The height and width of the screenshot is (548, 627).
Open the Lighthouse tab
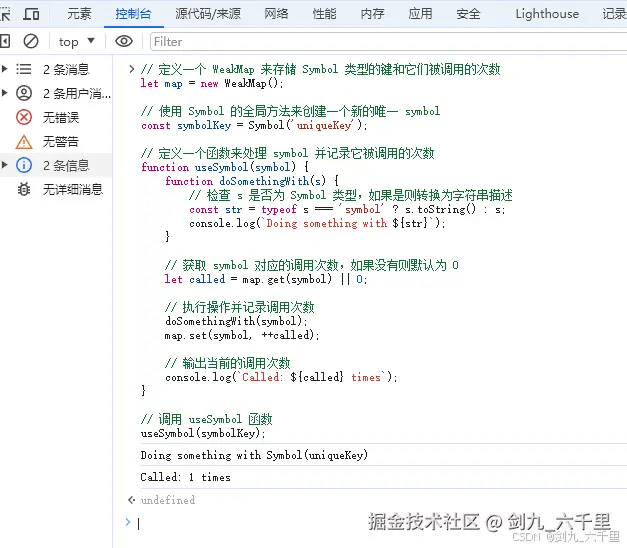tap(547, 14)
